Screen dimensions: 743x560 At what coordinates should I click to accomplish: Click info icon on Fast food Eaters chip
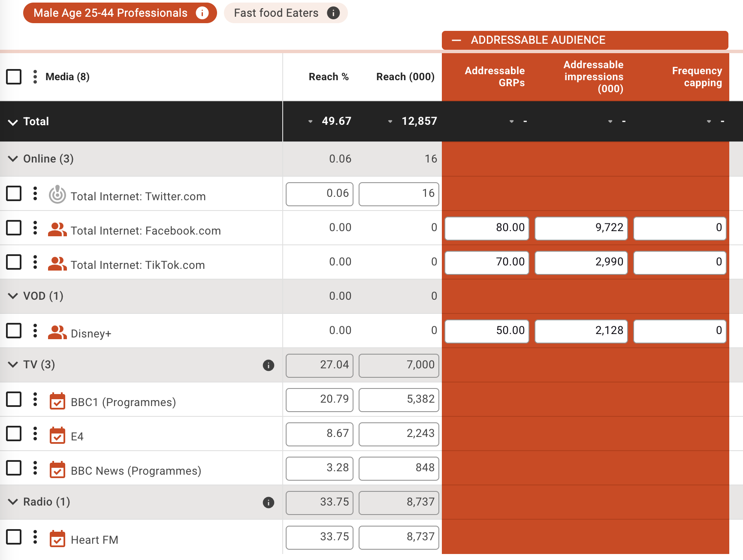coord(333,13)
